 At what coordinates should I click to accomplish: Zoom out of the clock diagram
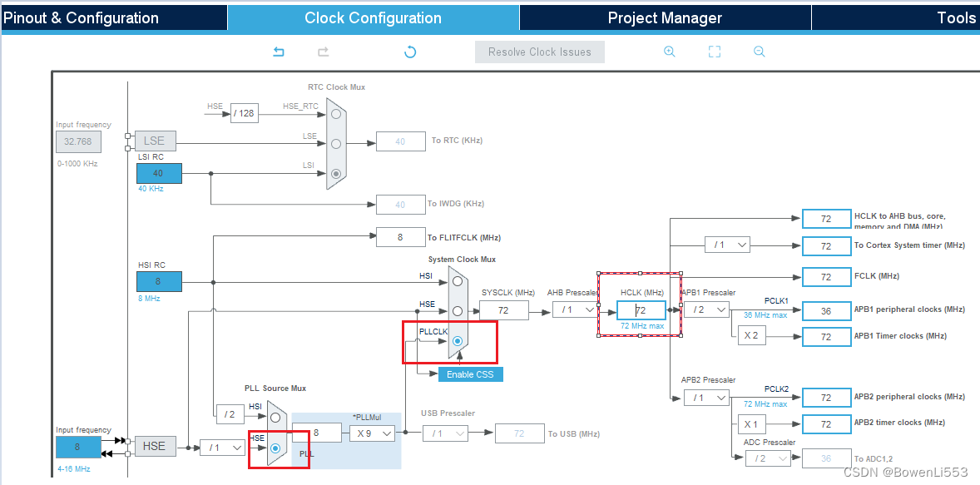point(760,52)
